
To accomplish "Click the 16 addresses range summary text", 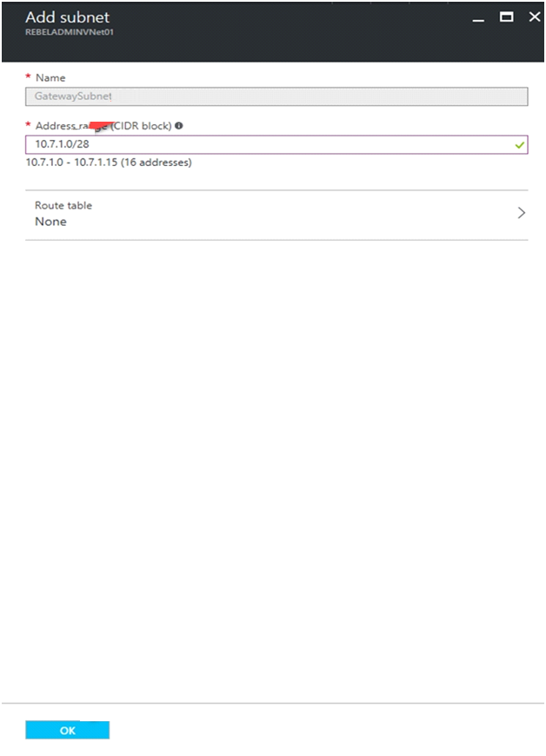I will coord(109,162).
